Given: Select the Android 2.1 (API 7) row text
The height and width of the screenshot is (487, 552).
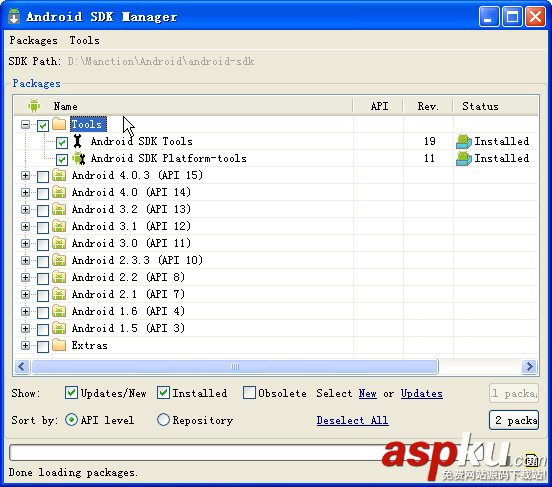Looking at the screenshot, I should coord(128,294).
